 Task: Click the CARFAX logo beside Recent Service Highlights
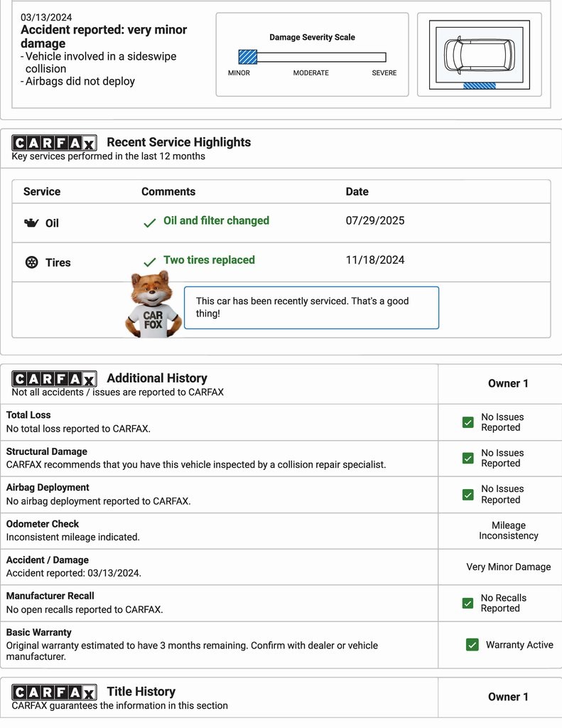click(54, 143)
